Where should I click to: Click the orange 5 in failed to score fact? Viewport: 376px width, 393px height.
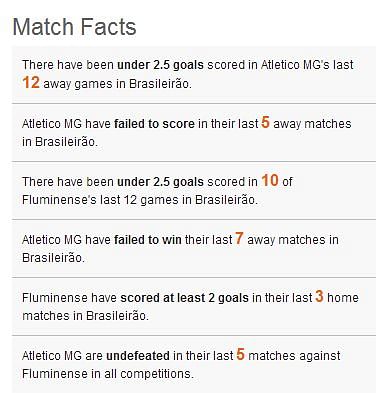pyautogui.click(x=265, y=122)
